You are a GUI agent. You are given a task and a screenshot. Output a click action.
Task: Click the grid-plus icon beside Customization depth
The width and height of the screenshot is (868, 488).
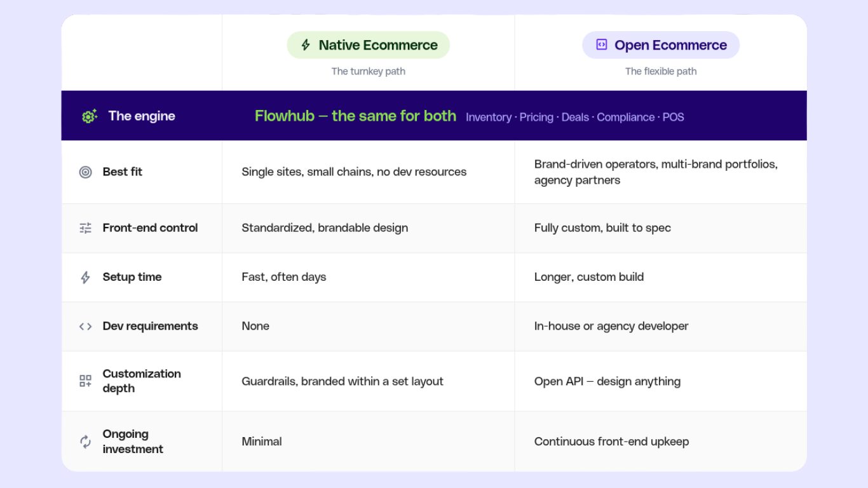85,381
